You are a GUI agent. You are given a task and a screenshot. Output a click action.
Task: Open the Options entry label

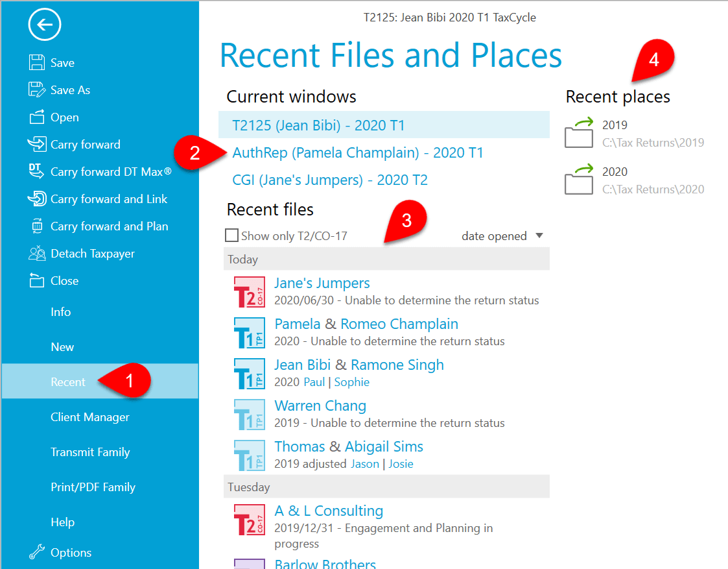[71, 552]
